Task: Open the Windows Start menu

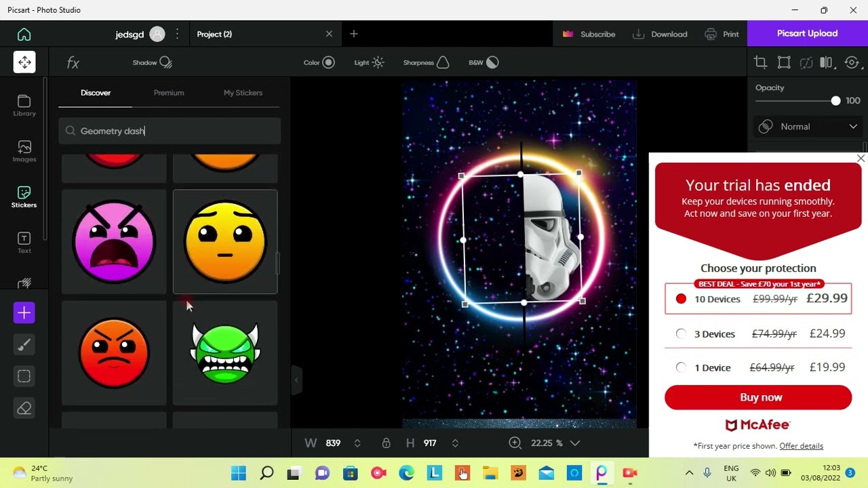Action: click(x=239, y=473)
